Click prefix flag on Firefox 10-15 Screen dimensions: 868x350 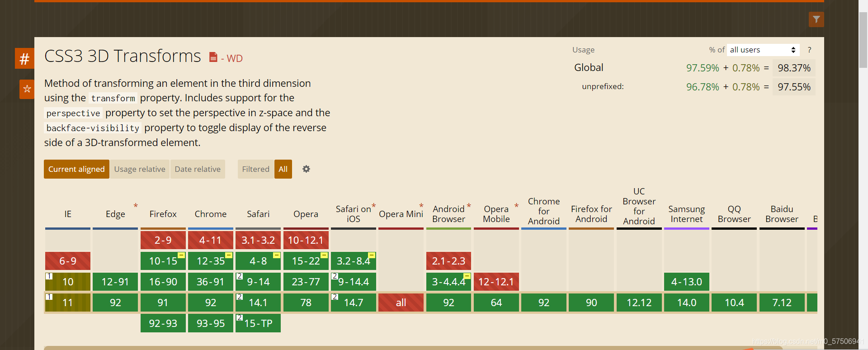(x=181, y=255)
